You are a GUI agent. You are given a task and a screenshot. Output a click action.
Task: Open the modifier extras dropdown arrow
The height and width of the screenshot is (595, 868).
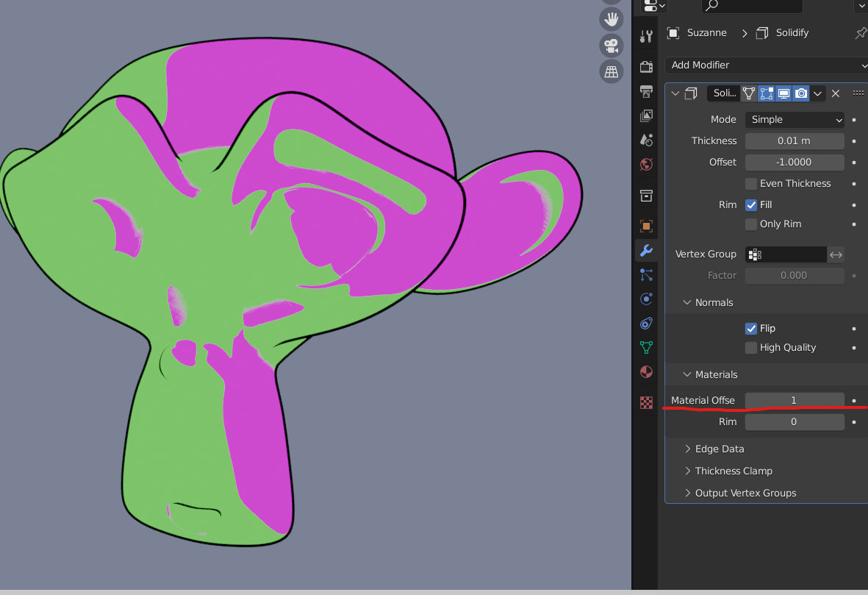(x=817, y=93)
